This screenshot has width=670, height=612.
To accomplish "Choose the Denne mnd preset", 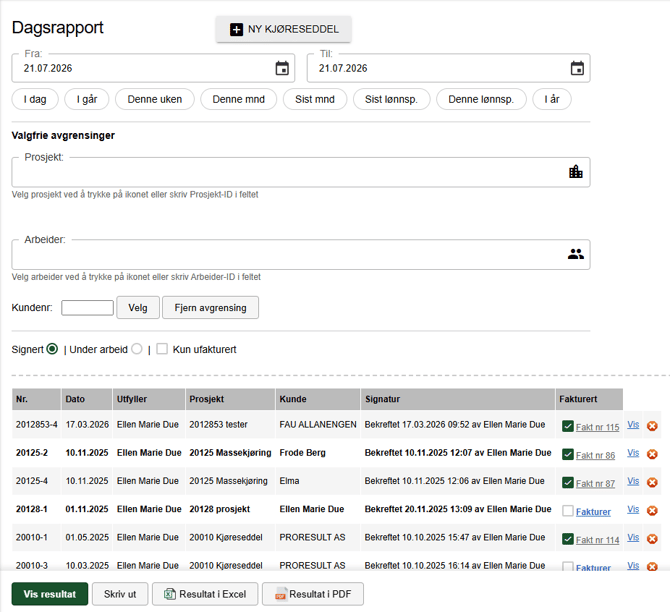I will pyautogui.click(x=238, y=99).
